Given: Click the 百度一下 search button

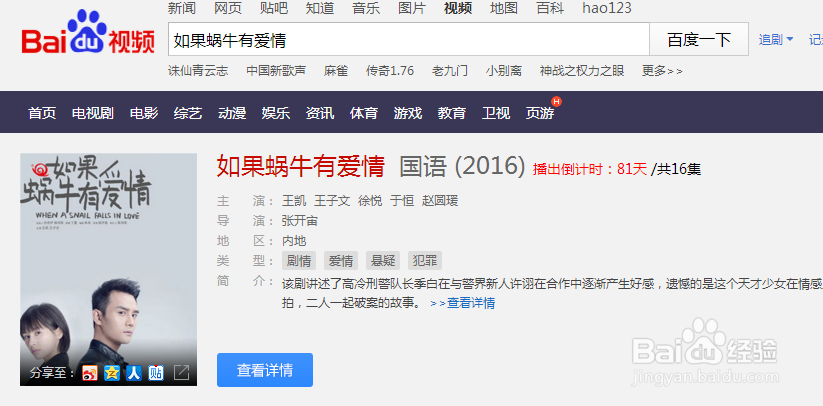Looking at the screenshot, I should coord(699,39).
